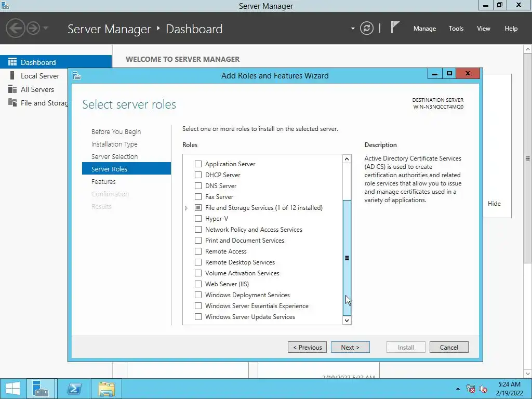Image resolution: width=532 pixels, height=399 pixels.
Task: Click the All Servers sidebar icon
Action: (12, 89)
